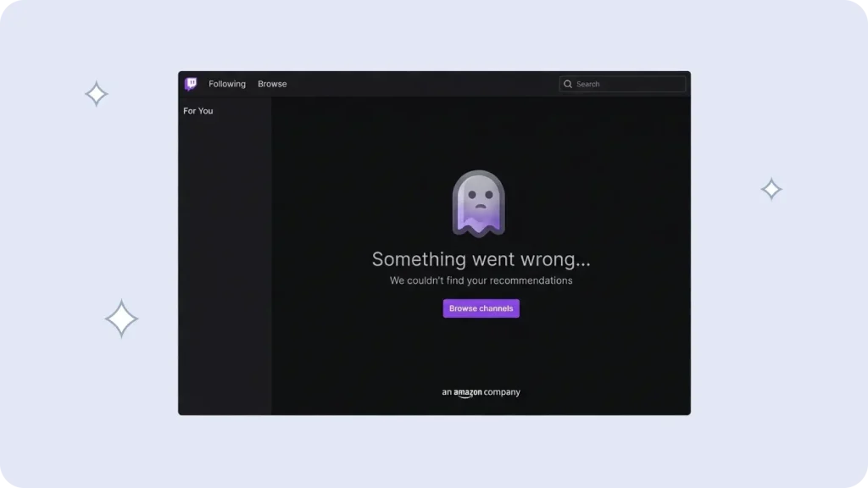Click the couldn't find recommendations message
The height and width of the screenshot is (488, 868).
click(481, 280)
